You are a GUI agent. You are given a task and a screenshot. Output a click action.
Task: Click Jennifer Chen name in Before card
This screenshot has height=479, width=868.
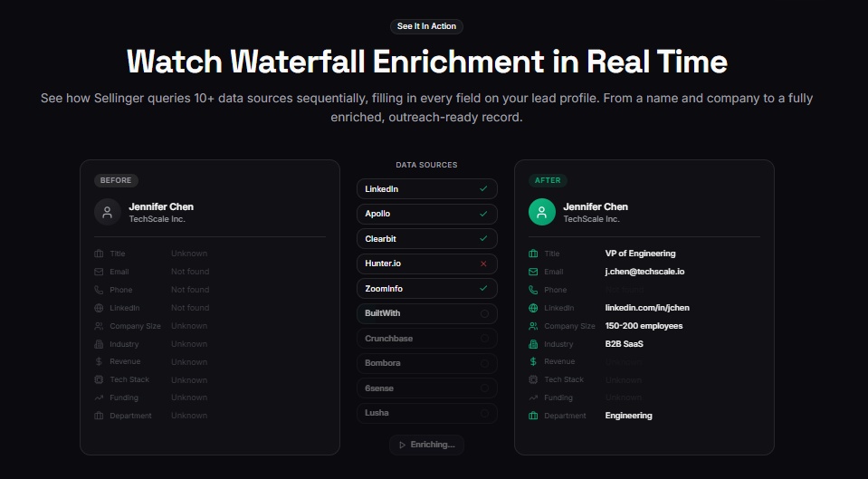tap(161, 206)
